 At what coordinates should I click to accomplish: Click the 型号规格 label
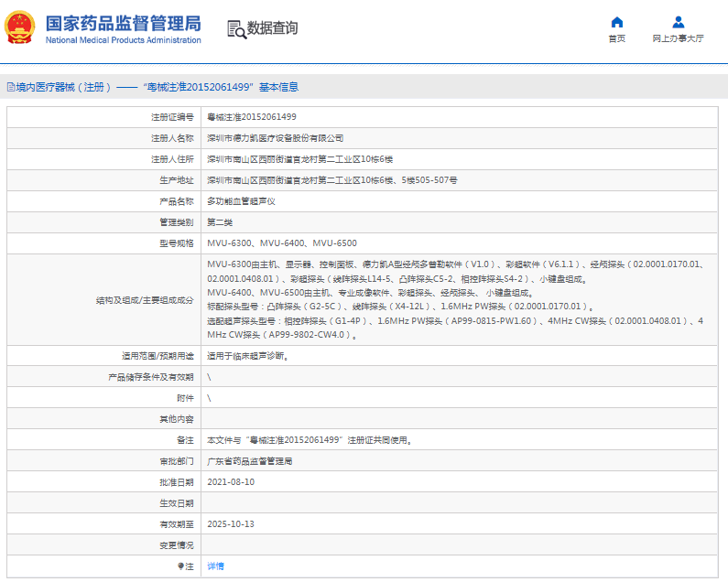click(177, 243)
